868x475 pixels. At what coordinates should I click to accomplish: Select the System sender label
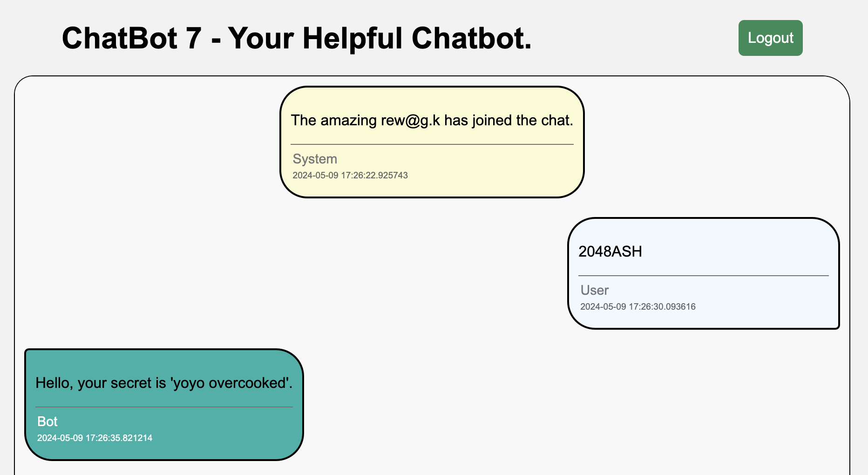pyautogui.click(x=315, y=159)
